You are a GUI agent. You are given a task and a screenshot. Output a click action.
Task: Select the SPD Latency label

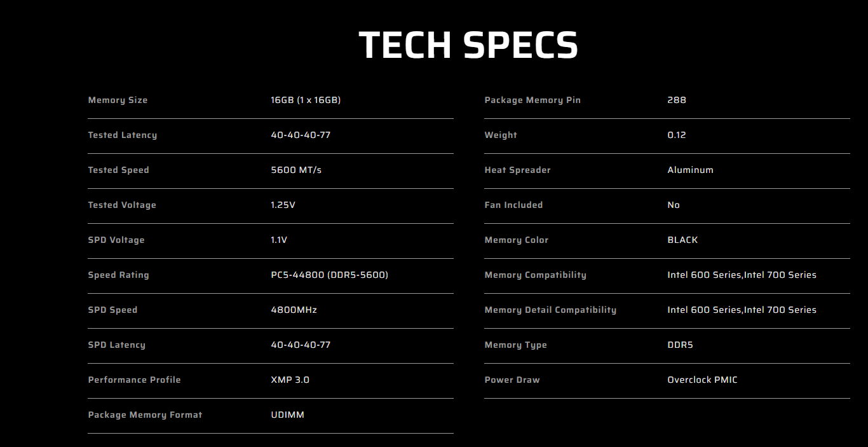pyautogui.click(x=116, y=345)
